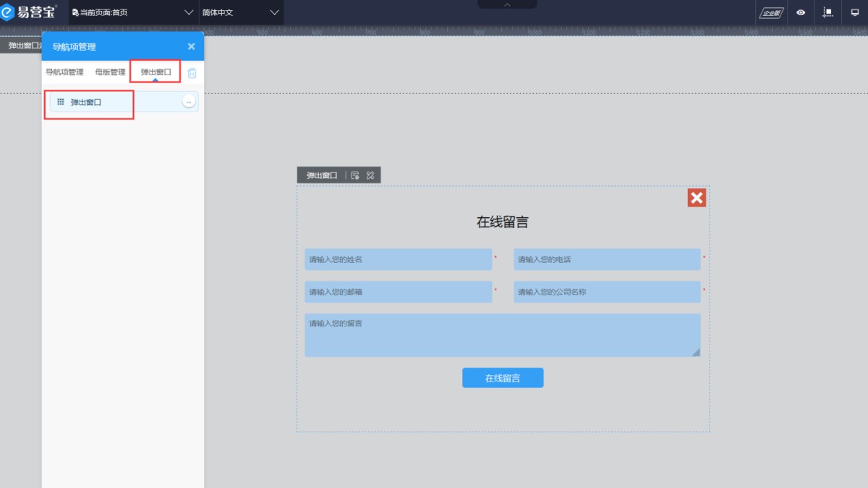The width and height of the screenshot is (868, 488).
Task: Click the 请输入您的留言 message textarea
Action: (502, 335)
